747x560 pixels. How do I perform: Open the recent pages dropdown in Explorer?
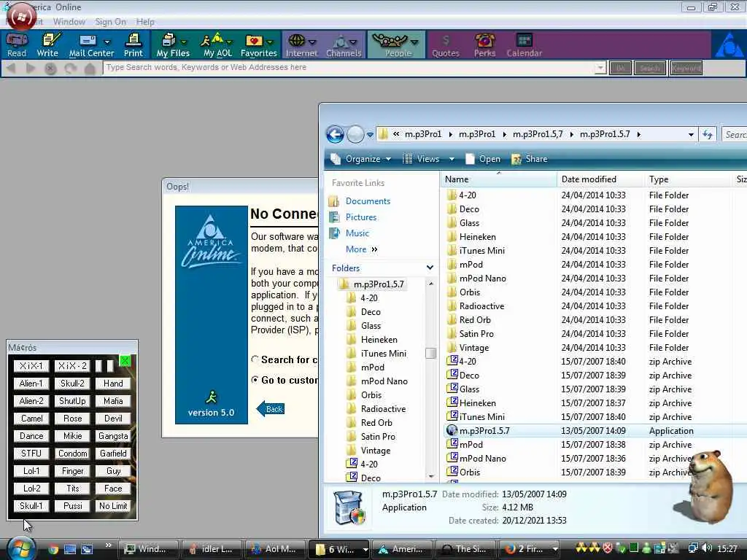(x=370, y=135)
